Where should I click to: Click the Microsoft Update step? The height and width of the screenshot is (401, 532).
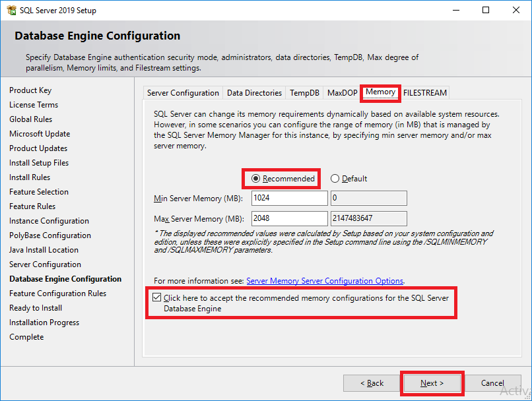pos(40,134)
